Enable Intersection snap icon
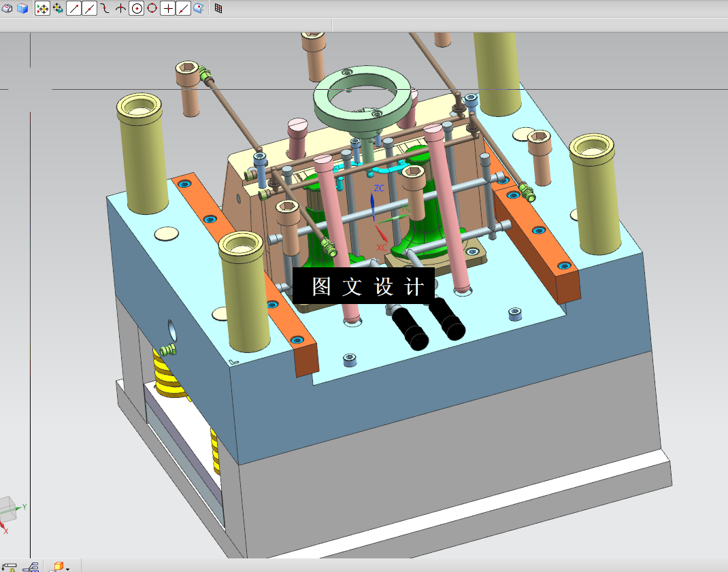The height and width of the screenshot is (572, 728). [120, 8]
